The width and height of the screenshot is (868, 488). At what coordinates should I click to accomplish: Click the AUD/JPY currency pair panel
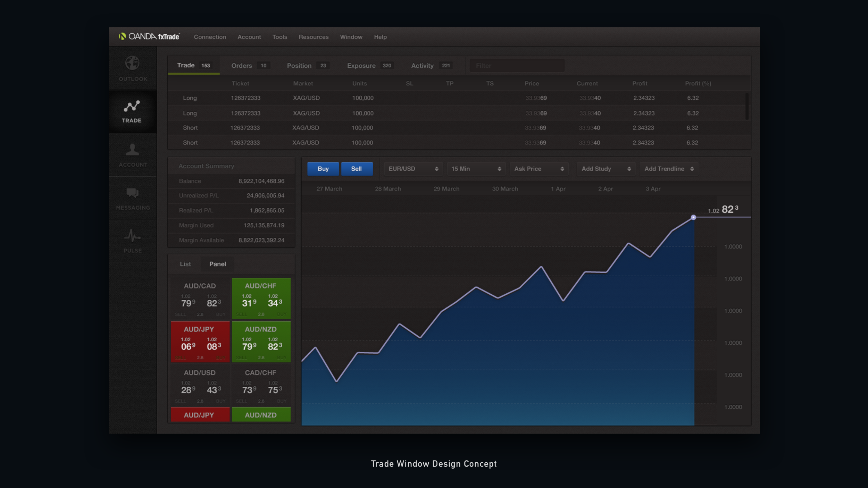[200, 341]
